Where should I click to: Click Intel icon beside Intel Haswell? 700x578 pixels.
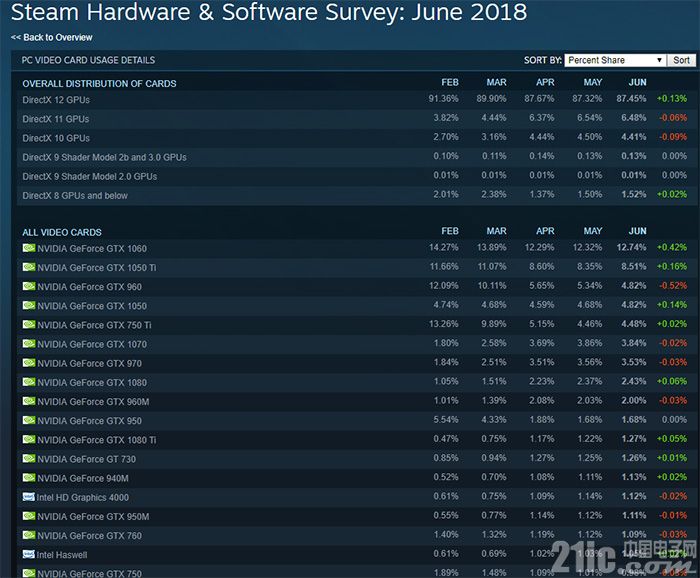(29, 554)
